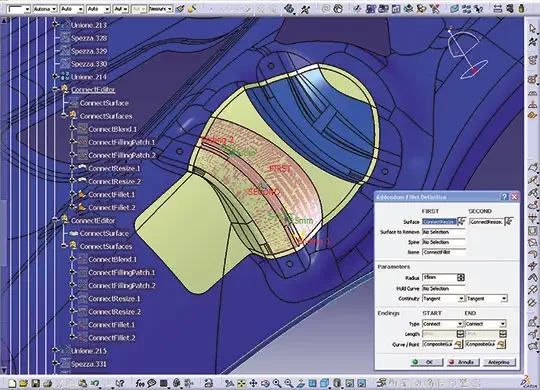Click the New document icon

tap(12, 383)
